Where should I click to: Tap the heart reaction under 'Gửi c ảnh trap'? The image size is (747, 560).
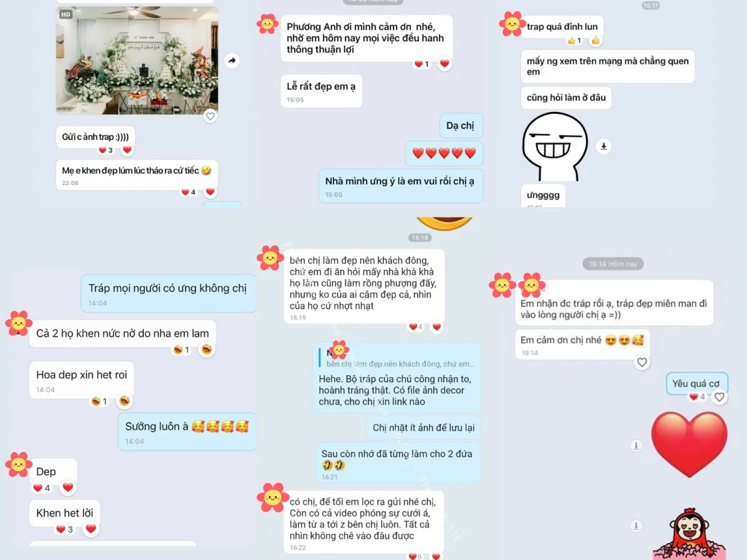[127, 150]
